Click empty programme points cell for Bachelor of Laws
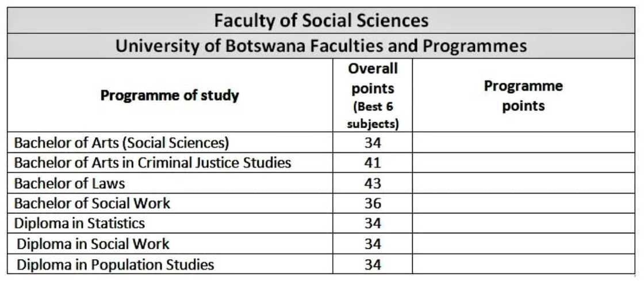 tap(523, 183)
